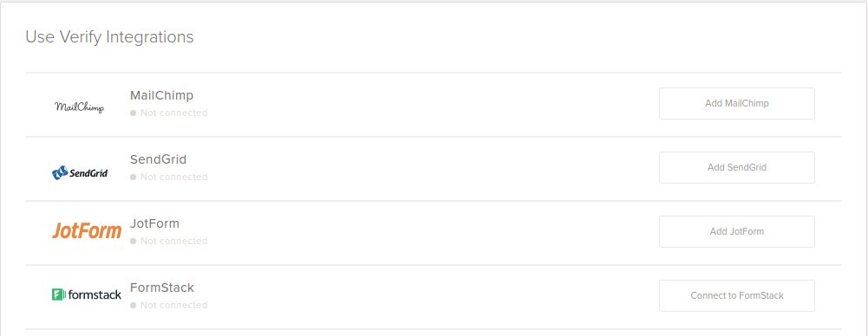The image size is (868, 336).
Task: Click the green formstack logo
Action: (x=87, y=294)
